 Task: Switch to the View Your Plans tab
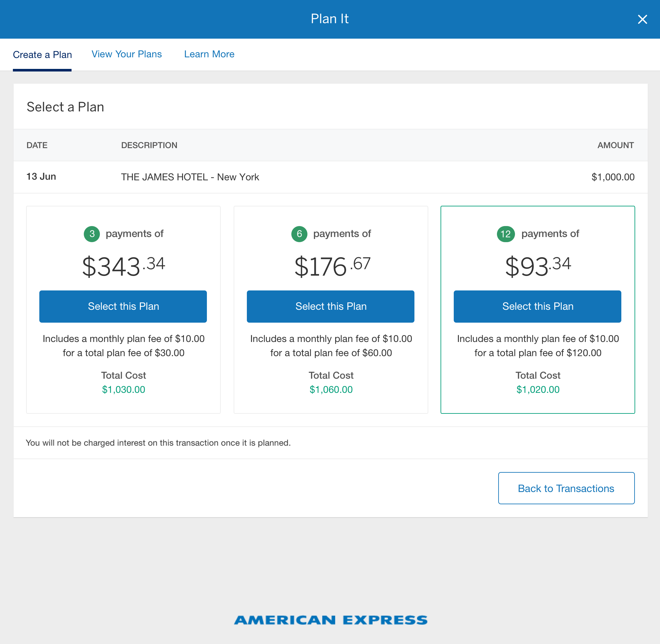point(127,54)
